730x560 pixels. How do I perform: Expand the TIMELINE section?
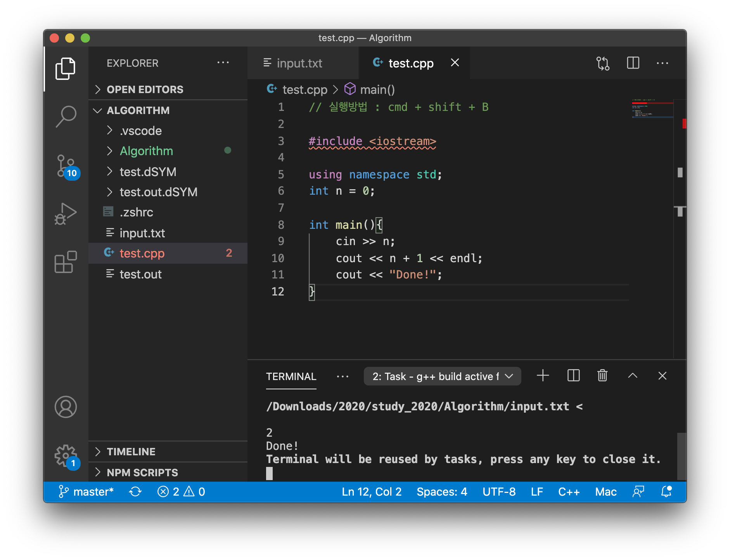pos(131,451)
